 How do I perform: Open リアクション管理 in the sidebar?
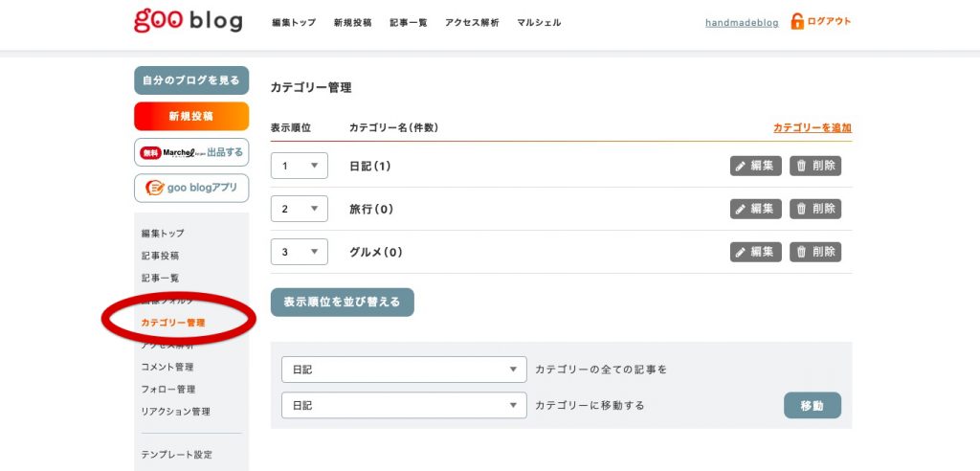click(x=176, y=412)
